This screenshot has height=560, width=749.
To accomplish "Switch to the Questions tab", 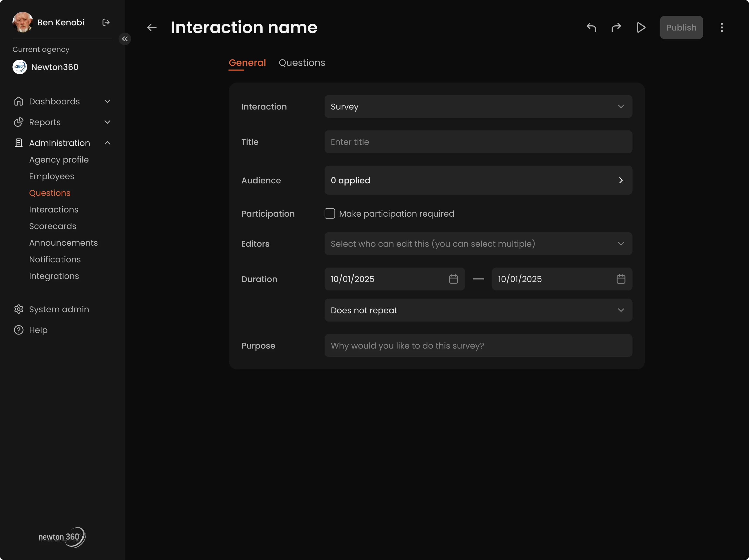I will (302, 63).
